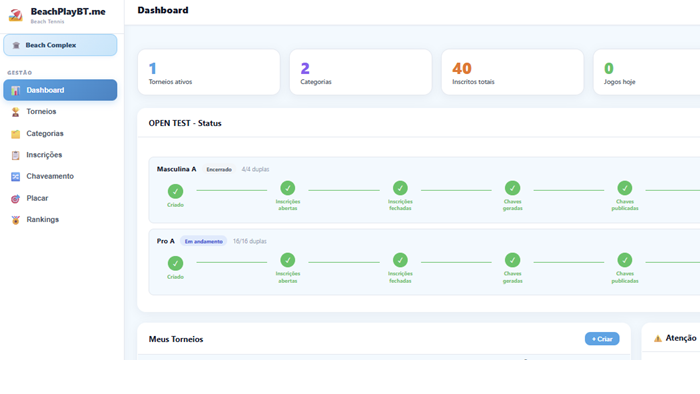Click Masculina A Chaves geradas checkmark

(512, 188)
